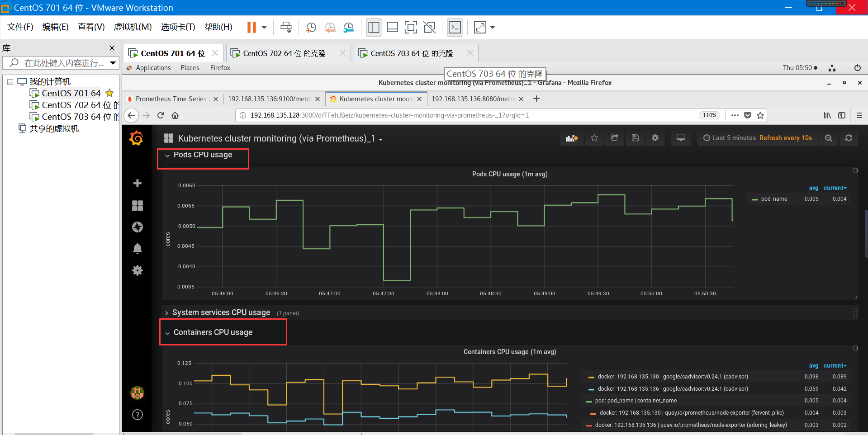868x435 pixels.
Task: Open the Grafana Dashboards grid icon
Action: pyautogui.click(x=138, y=206)
